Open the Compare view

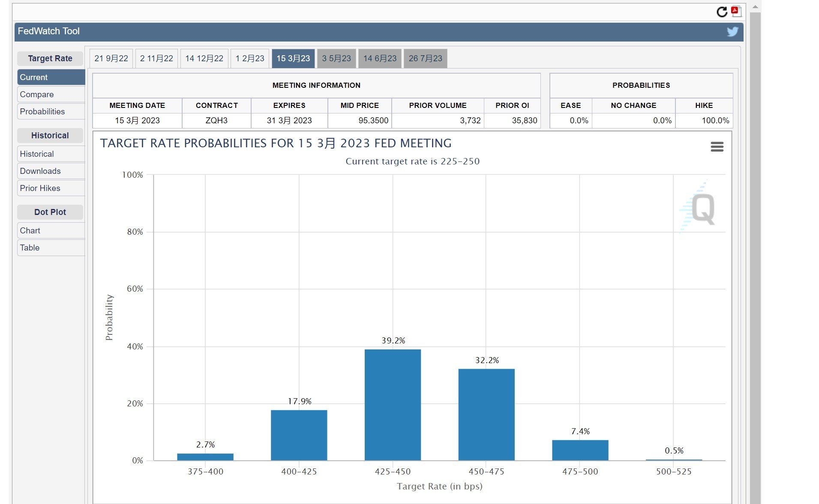(51, 95)
